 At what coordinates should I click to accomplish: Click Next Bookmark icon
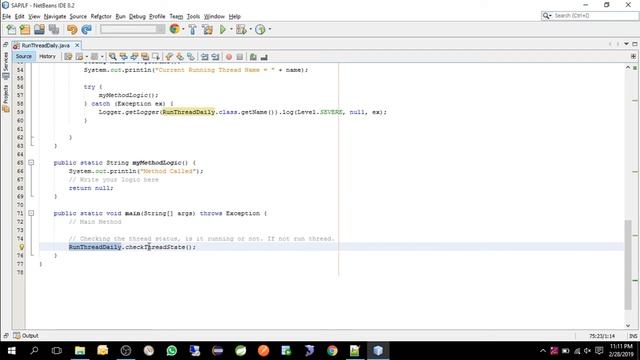[180, 57]
